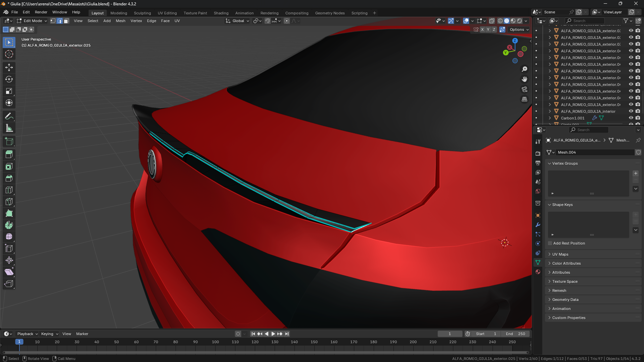644x362 pixels.
Task: Select the Rip Region tool
Action: 9,284
